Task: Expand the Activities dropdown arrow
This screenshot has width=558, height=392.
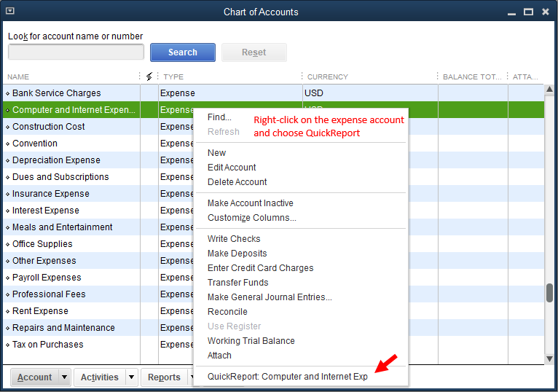Action: [131, 377]
